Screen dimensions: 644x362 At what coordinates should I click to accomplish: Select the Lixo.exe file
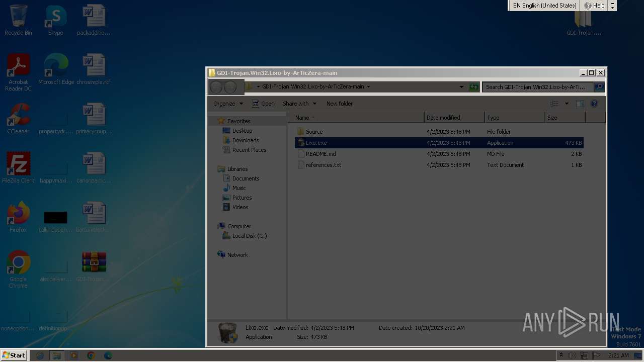439,143
